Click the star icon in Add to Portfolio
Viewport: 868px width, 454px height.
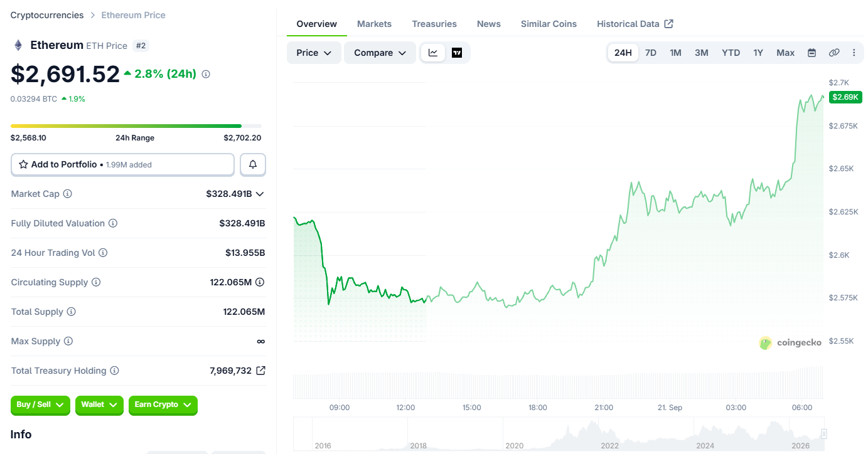click(23, 164)
